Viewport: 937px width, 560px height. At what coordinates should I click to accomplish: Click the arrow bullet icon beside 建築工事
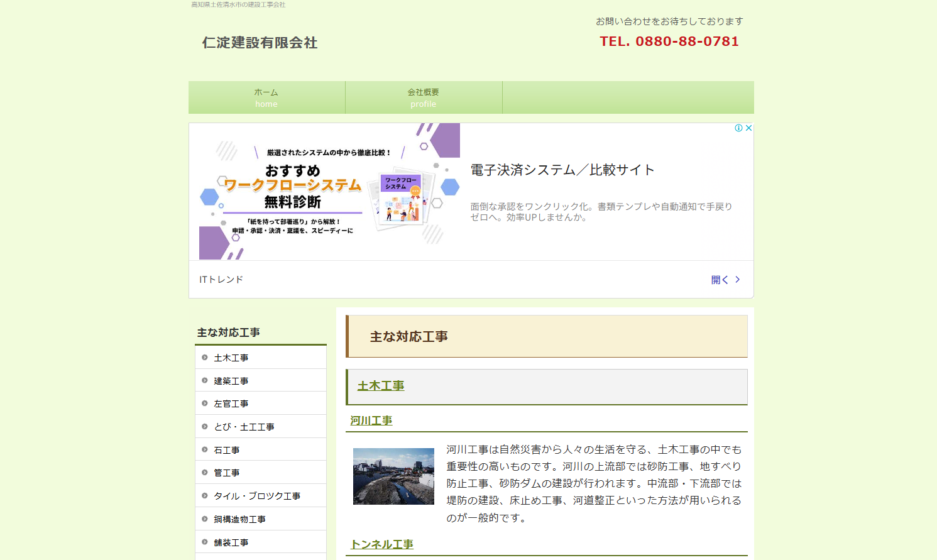click(204, 380)
